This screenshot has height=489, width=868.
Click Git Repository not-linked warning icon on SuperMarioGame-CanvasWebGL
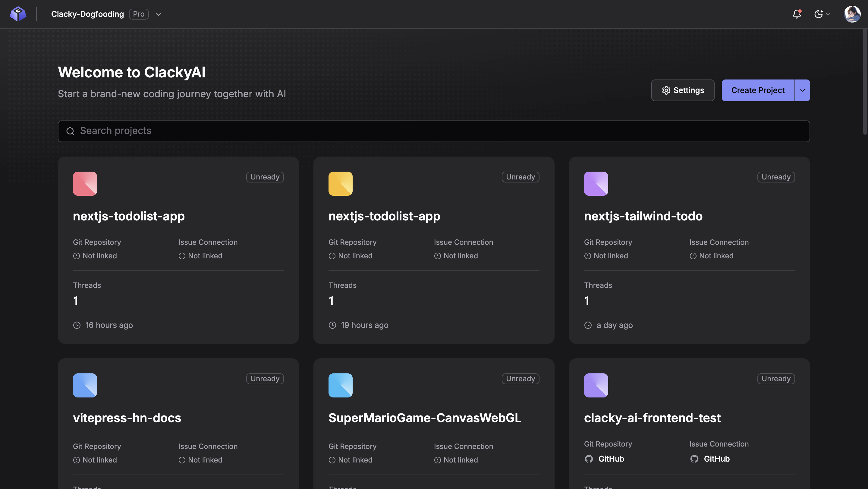[332, 460]
